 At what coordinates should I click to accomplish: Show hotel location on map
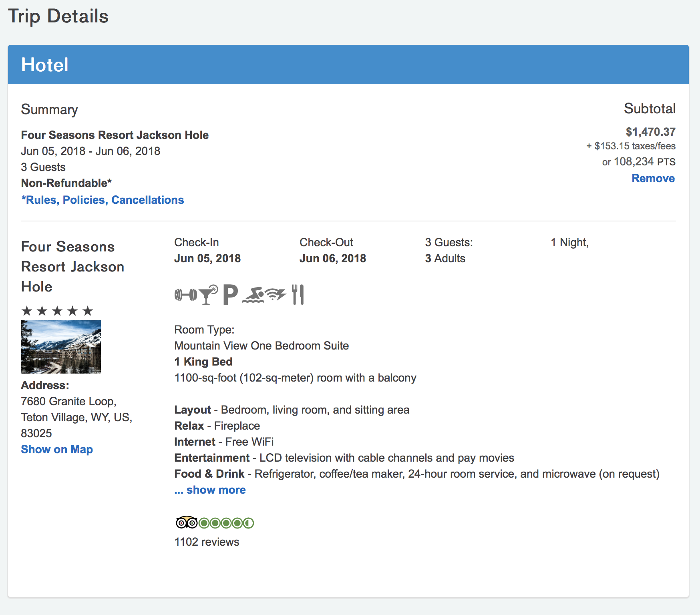(x=57, y=449)
